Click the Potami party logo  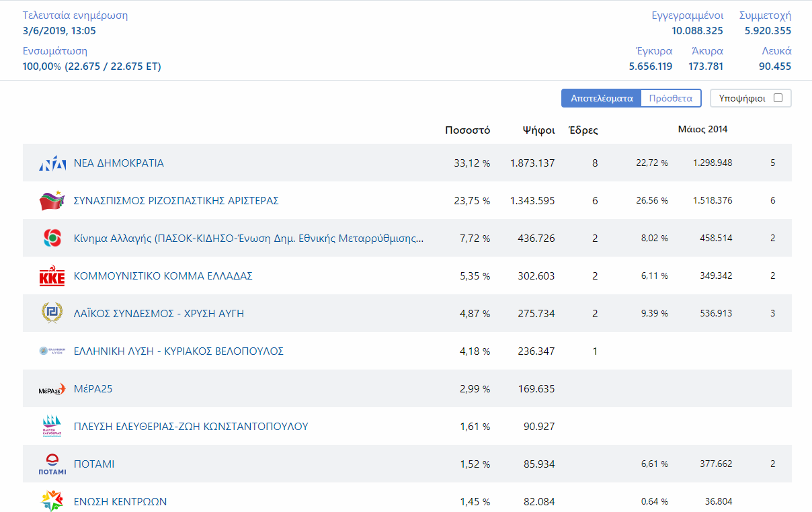point(52,464)
